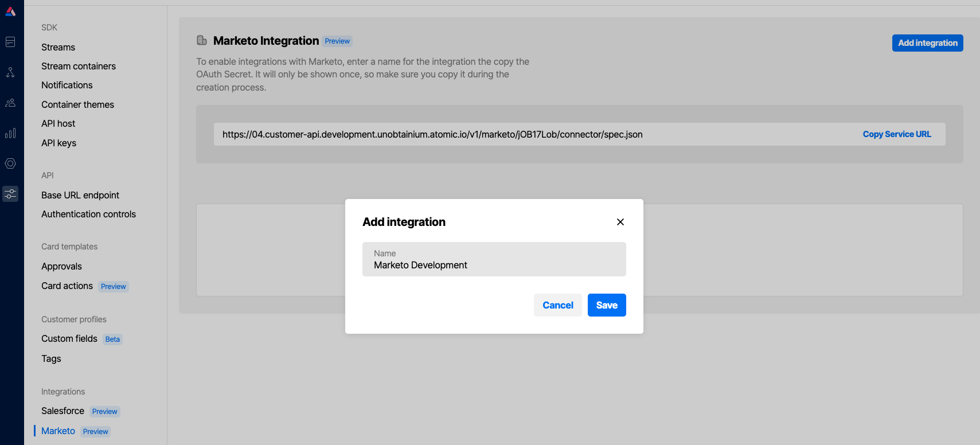980x445 pixels.
Task: Open the analytics bar chart icon
Action: (10, 133)
